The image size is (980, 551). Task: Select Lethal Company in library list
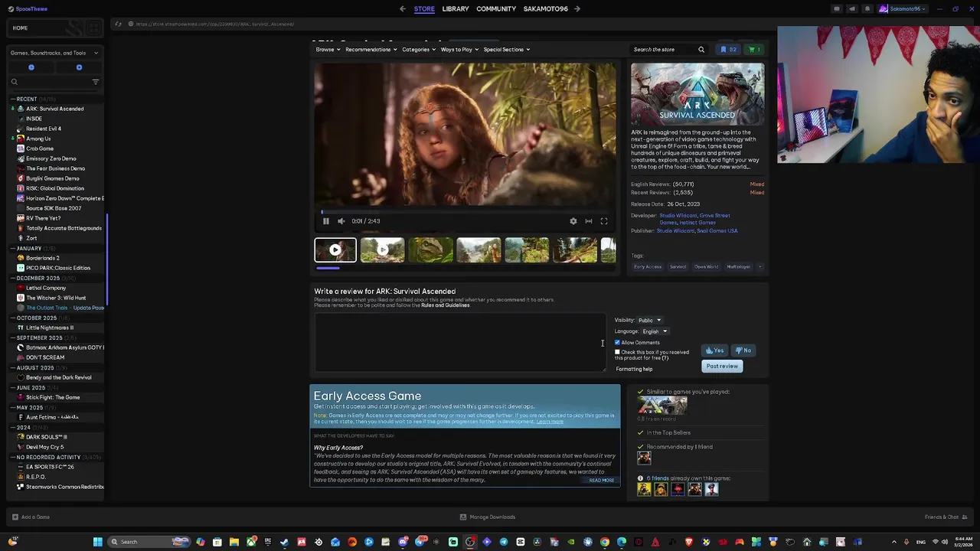46,288
